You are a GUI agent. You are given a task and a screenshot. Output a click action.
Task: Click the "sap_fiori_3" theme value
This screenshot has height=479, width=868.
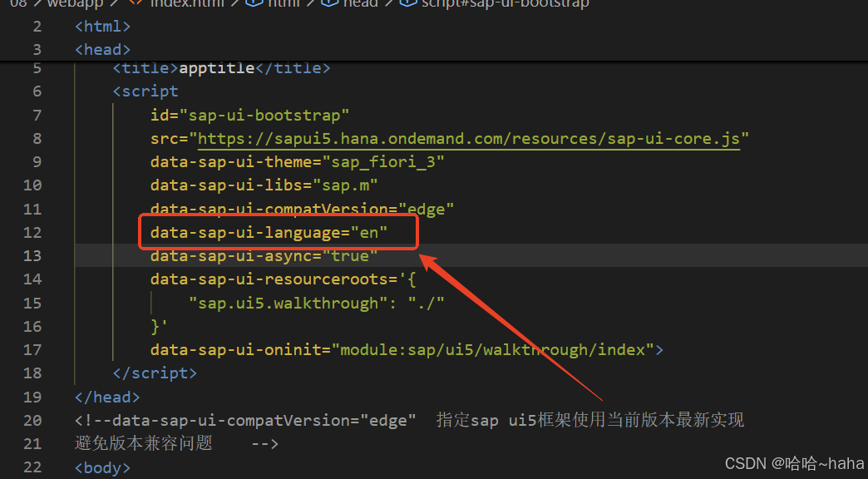point(383,161)
